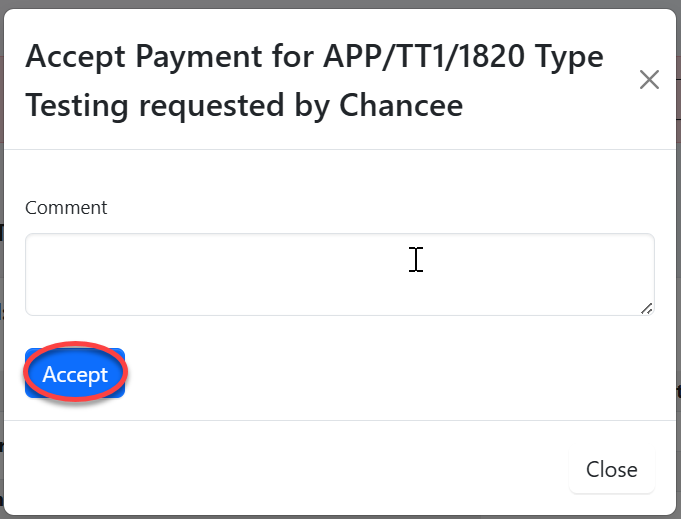Cancel using the footer Close button

611,469
